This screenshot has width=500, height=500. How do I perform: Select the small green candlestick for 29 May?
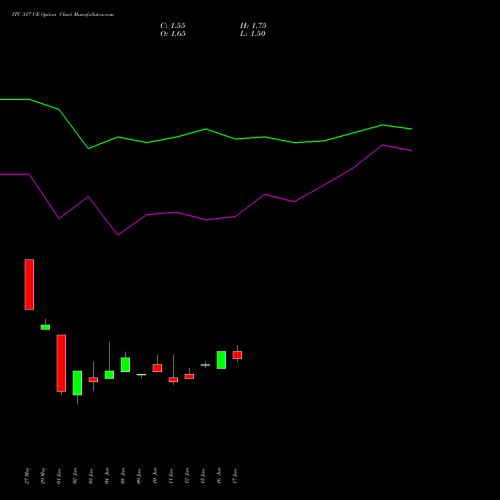pos(45,327)
